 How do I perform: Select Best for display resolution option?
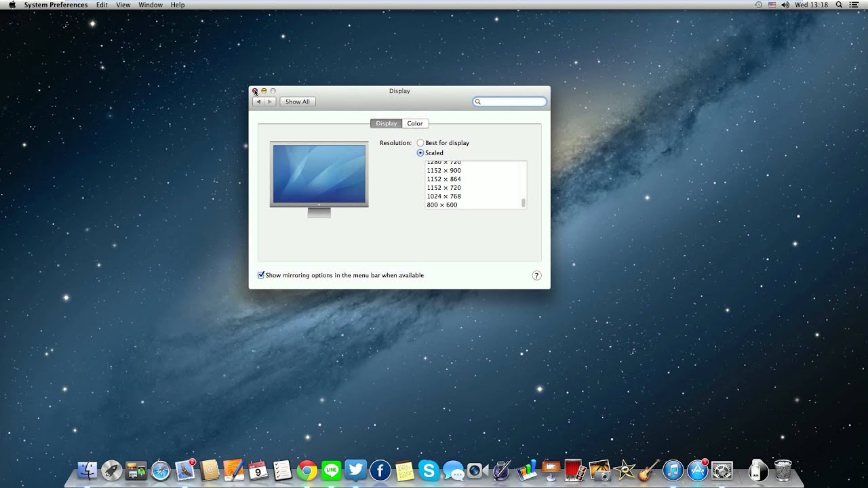[x=420, y=143]
